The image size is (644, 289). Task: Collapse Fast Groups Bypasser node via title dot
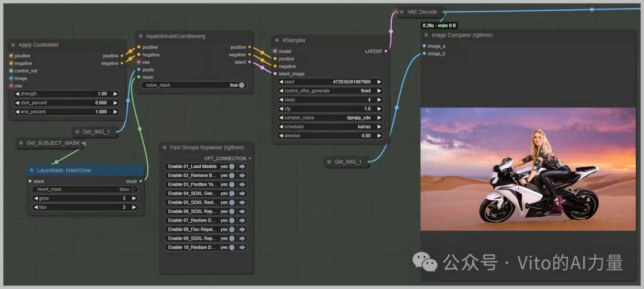tap(165, 147)
